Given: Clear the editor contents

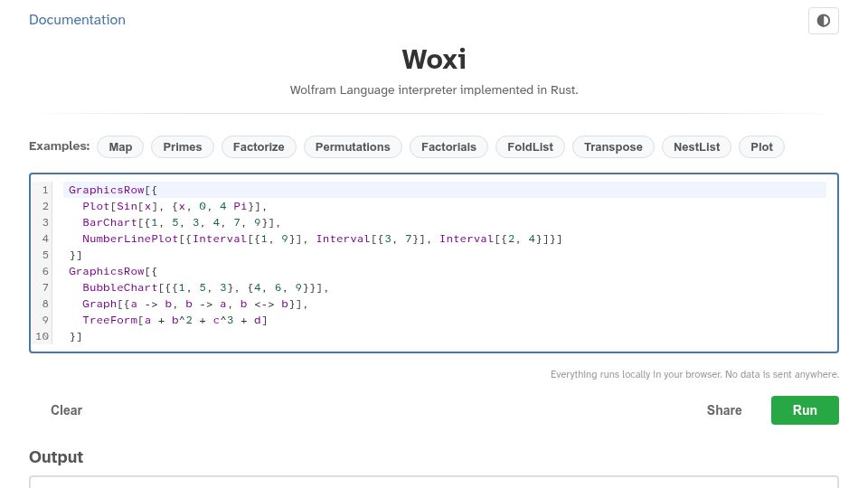Looking at the screenshot, I should (x=66, y=410).
